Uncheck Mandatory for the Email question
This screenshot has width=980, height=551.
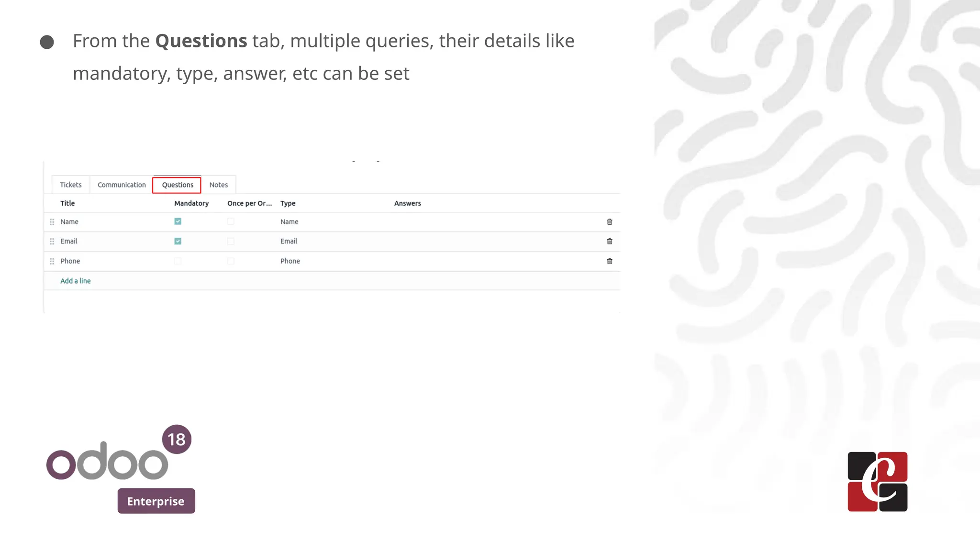coord(178,241)
